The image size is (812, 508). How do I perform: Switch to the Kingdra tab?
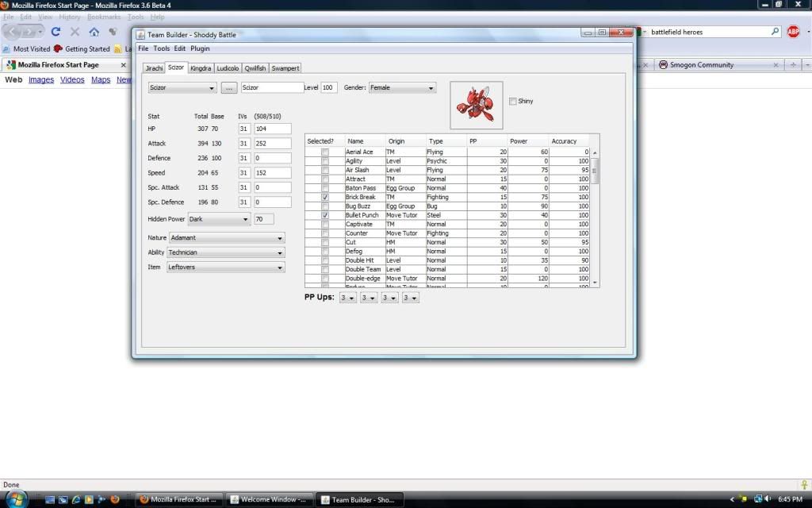pyautogui.click(x=201, y=68)
